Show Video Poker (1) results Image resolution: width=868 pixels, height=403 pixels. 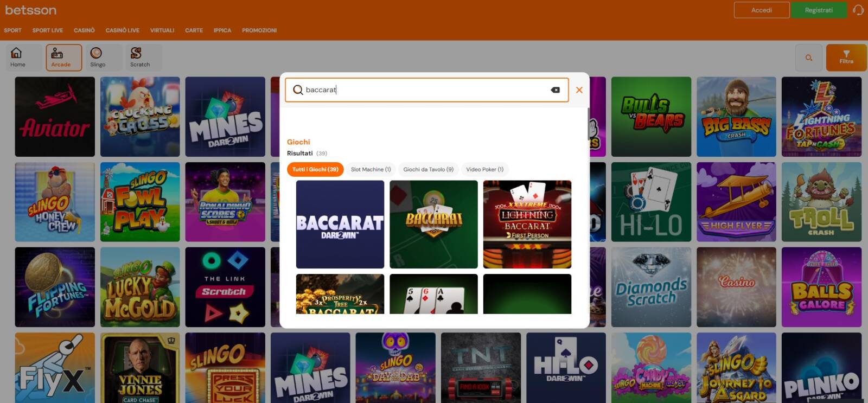point(484,170)
